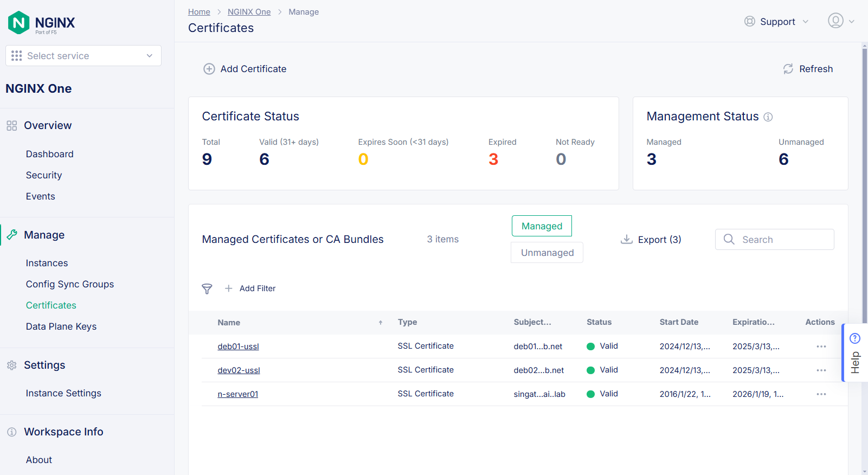
Task: Click the NGINX logo icon
Action: (x=19, y=23)
